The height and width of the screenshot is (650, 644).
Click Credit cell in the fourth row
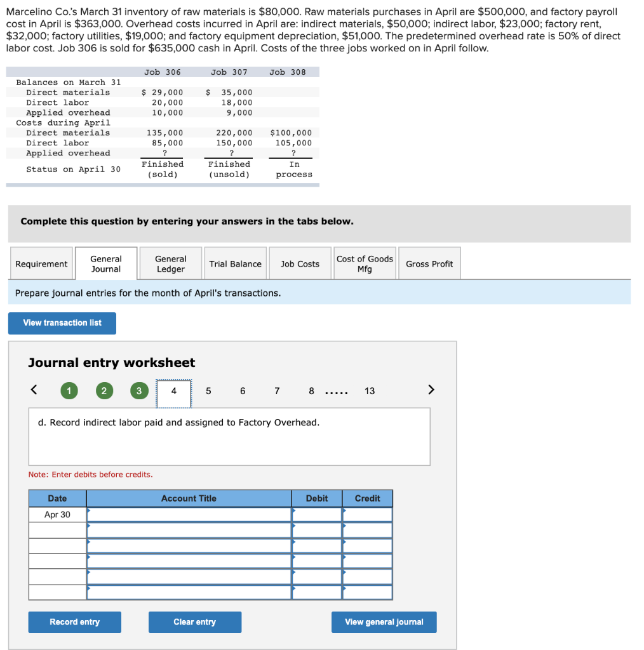pos(367,561)
